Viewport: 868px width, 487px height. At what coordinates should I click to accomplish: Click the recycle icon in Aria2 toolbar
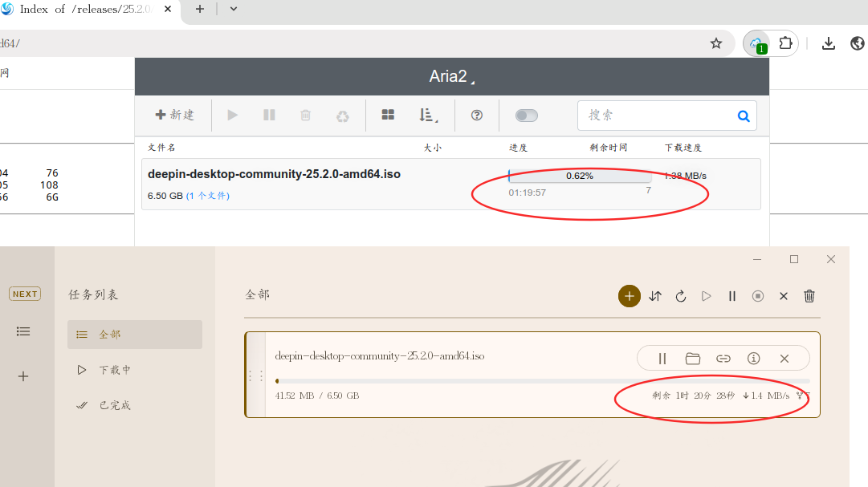coord(343,116)
